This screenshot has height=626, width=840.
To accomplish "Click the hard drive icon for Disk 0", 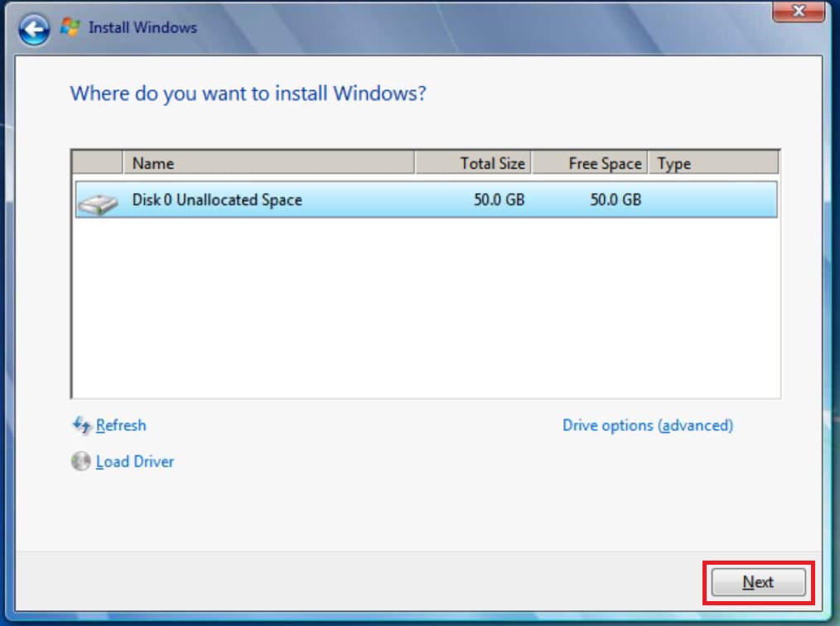I will [x=98, y=201].
